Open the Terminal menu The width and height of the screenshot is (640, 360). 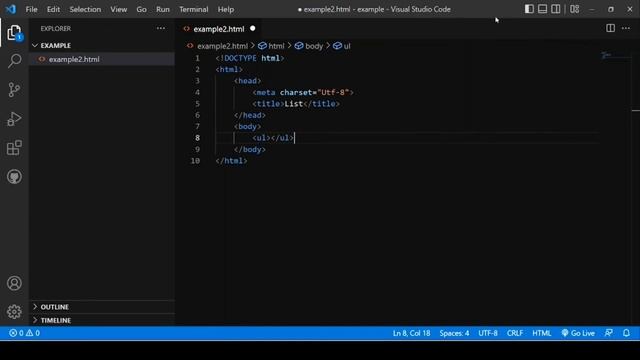click(193, 9)
